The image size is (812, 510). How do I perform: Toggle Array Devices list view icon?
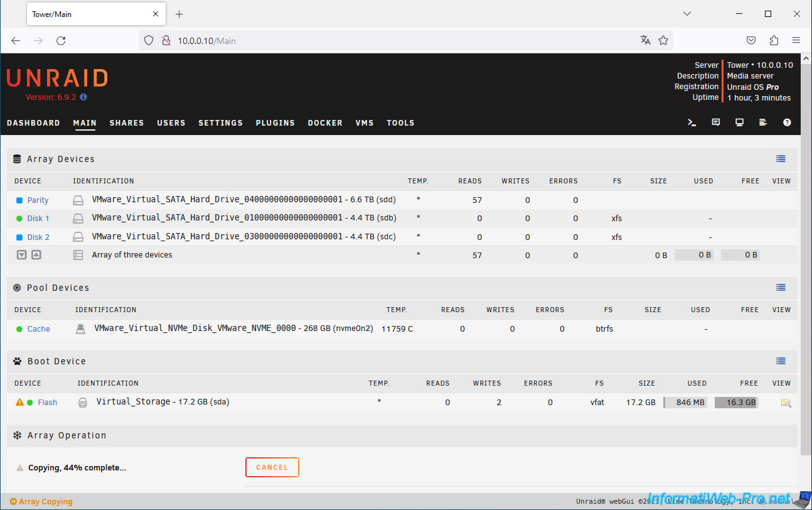click(x=781, y=159)
